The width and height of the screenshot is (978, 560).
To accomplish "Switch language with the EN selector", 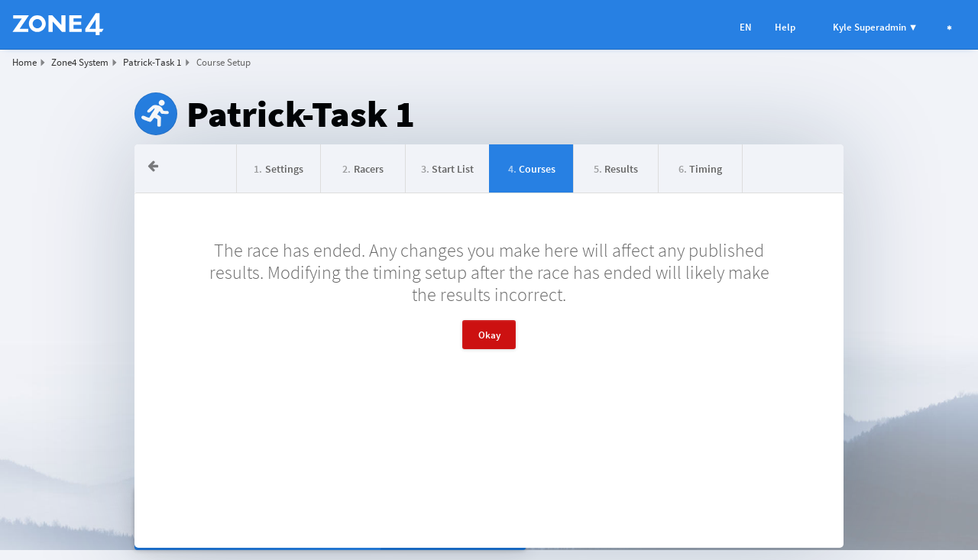I will click(x=745, y=28).
